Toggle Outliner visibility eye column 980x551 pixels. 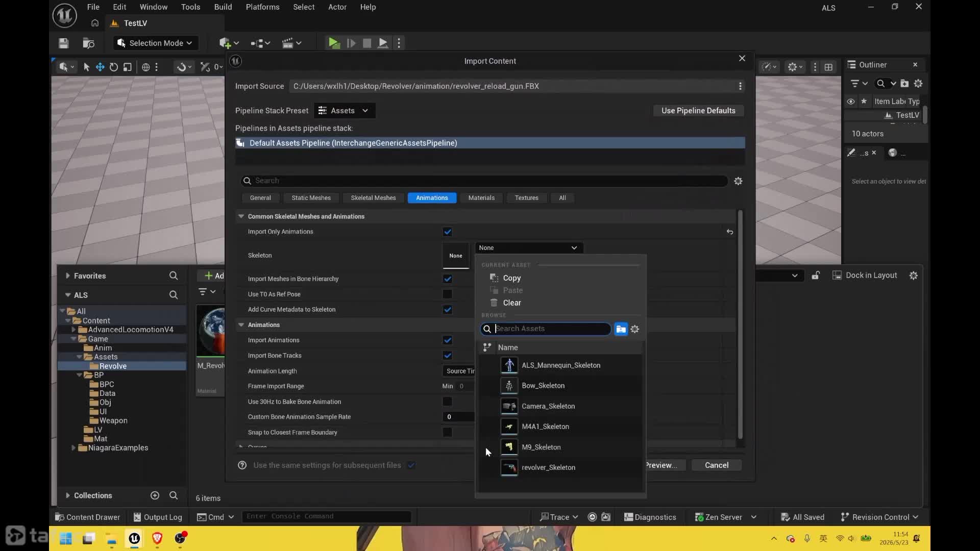coord(850,102)
